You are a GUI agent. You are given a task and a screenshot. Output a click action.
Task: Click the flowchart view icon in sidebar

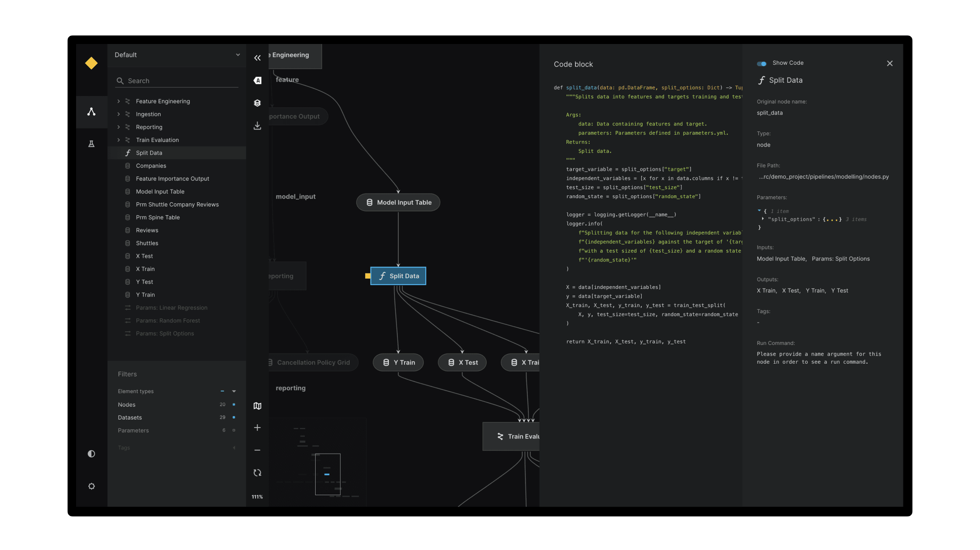pos(91,112)
